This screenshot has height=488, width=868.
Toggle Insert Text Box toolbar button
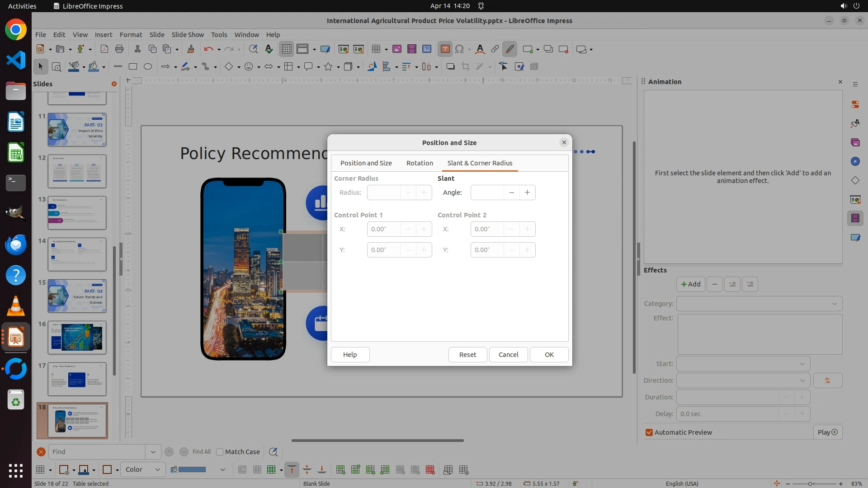[x=445, y=49]
